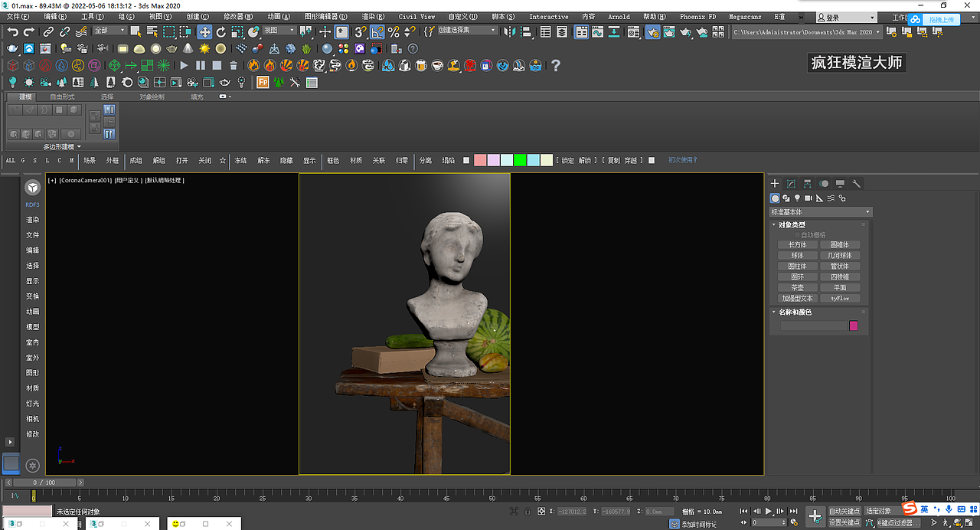The width and height of the screenshot is (980, 530).
Task: Activate Select and Rotate tool
Action: 221,32
